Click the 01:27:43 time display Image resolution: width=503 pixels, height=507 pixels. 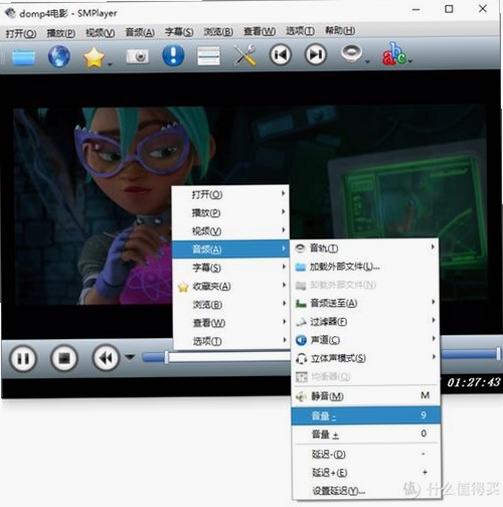click(x=473, y=382)
